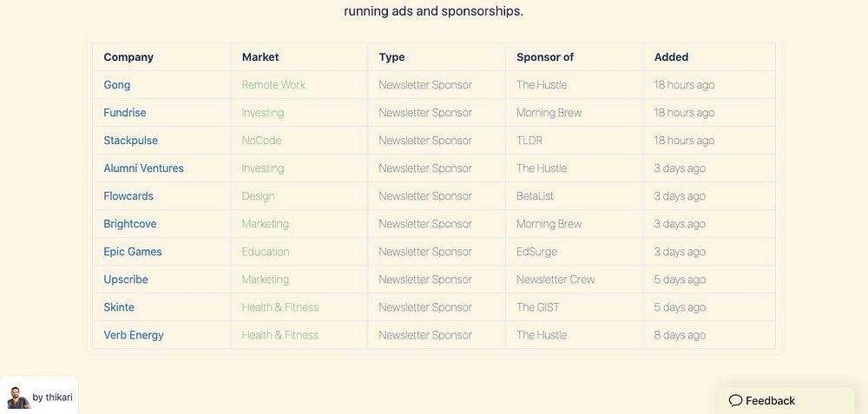Open the Upscribe company link
Image resolution: width=868 pixels, height=414 pixels.
pos(126,279)
